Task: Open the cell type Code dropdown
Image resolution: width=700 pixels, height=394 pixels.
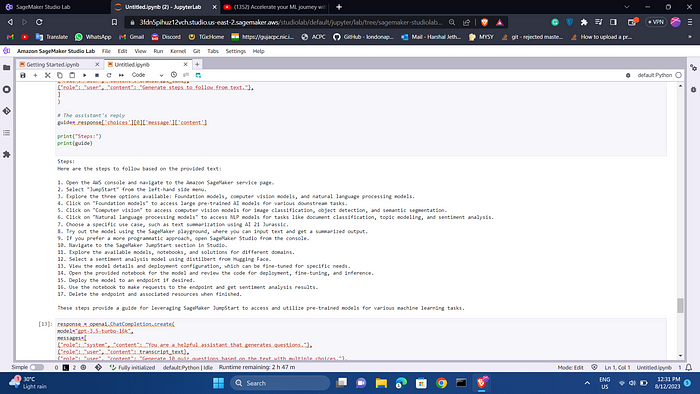Action: [x=147, y=75]
